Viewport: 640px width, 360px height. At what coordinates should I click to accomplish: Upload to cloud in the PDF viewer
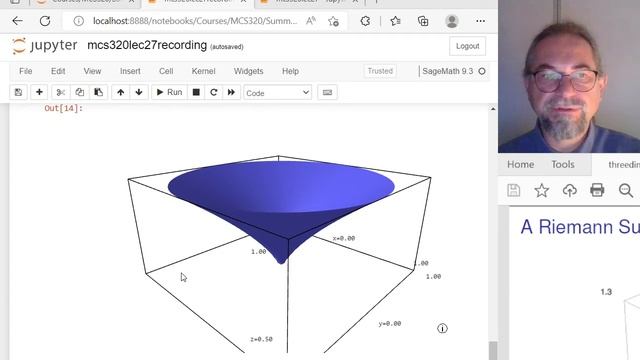coord(569,190)
